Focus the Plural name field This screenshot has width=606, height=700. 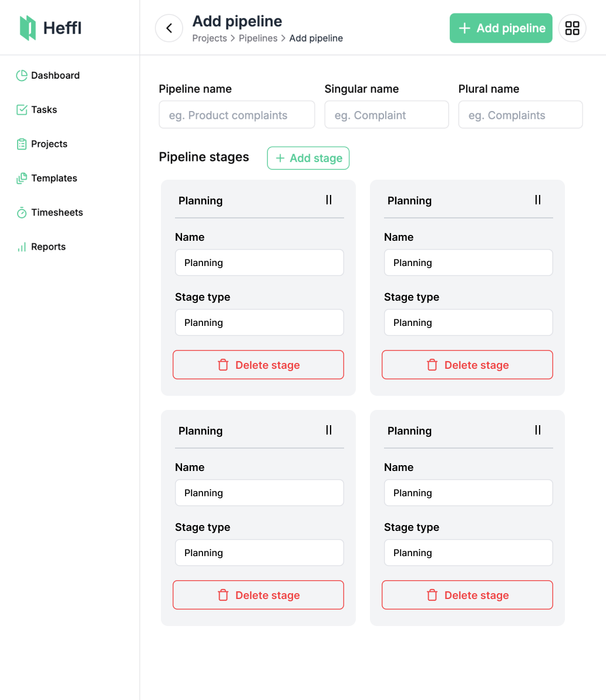(x=520, y=115)
